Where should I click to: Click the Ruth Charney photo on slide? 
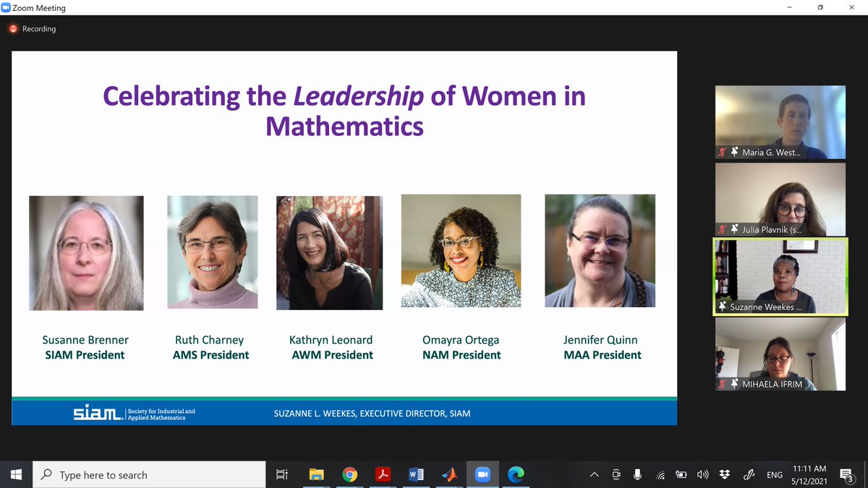213,252
